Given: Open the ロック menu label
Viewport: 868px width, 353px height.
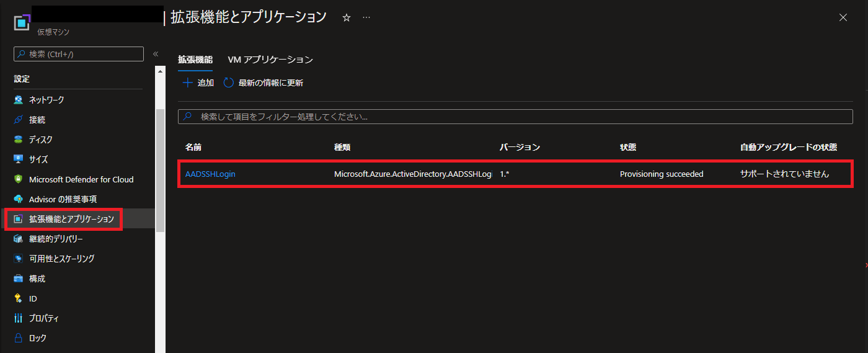Looking at the screenshot, I should click(38, 338).
